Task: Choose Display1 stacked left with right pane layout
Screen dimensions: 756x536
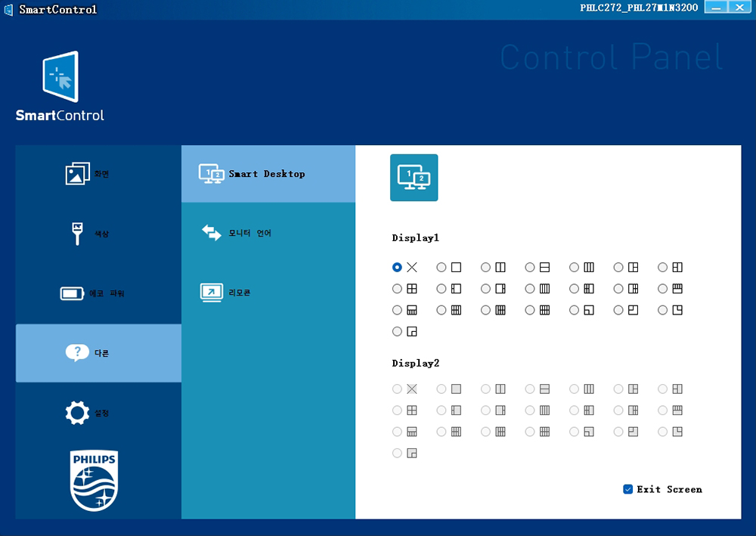Action: [x=662, y=267]
